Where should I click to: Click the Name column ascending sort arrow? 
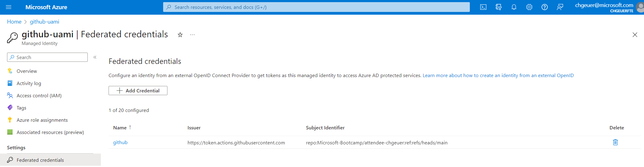point(130,128)
